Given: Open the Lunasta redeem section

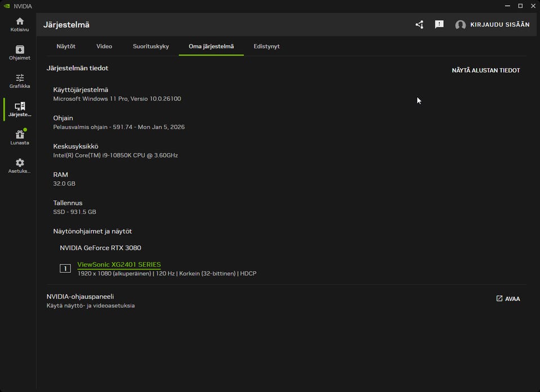Looking at the screenshot, I should click(20, 137).
